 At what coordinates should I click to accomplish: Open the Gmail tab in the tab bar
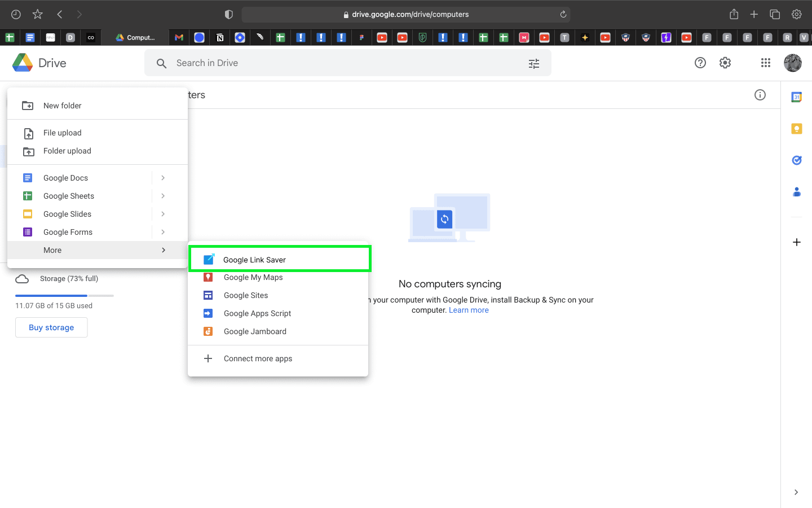pos(179,38)
